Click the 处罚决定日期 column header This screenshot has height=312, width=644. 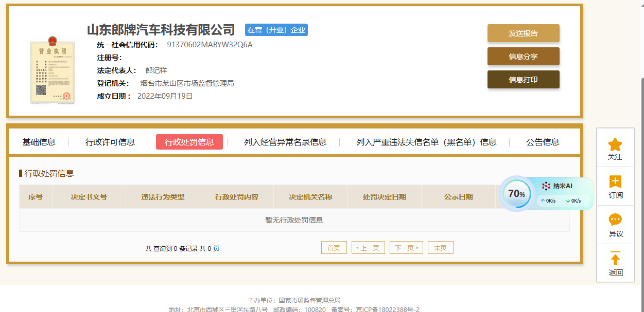pos(385,197)
